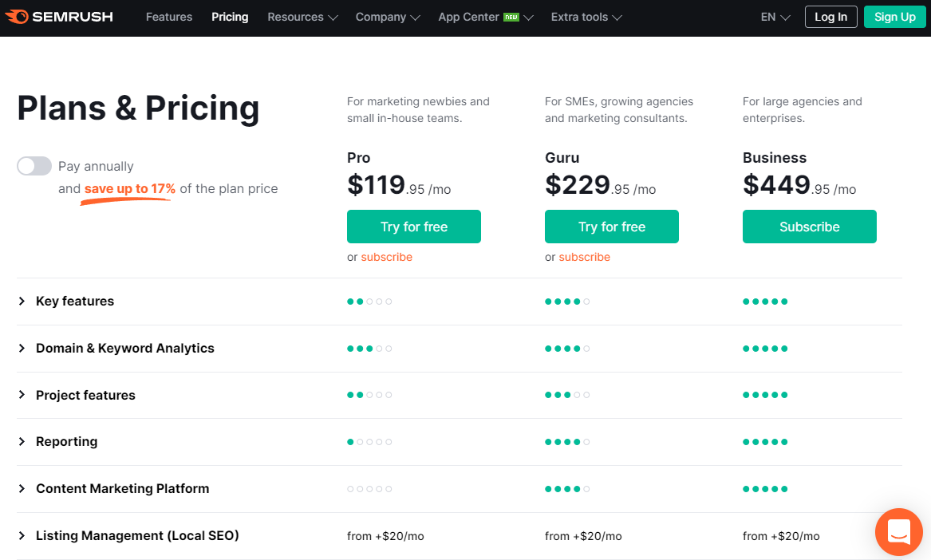Click the Semrush logo
The height and width of the screenshot is (560, 931).
click(x=59, y=17)
